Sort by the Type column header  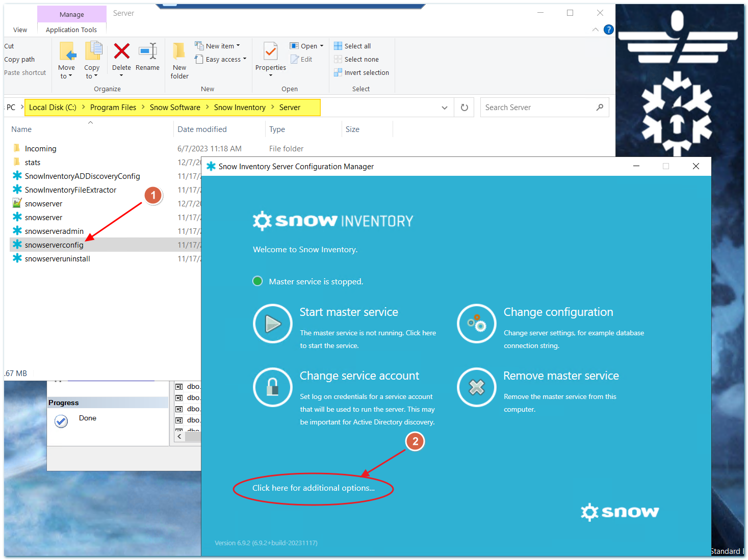(277, 129)
